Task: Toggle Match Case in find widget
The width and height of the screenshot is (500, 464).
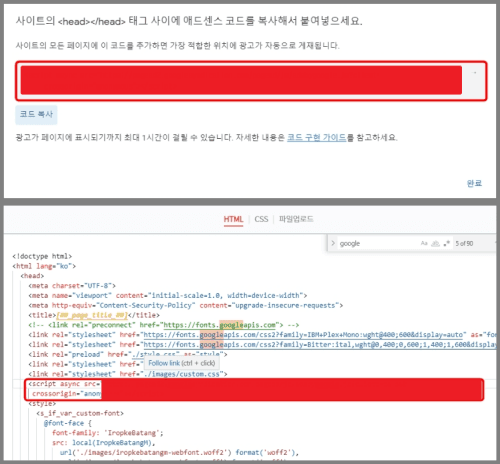Action: coord(424,243)
